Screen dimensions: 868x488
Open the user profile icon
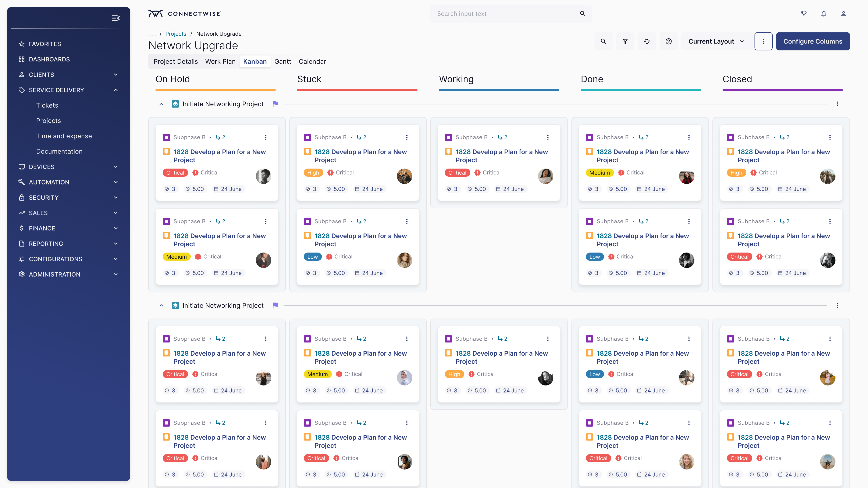(843, 14)
